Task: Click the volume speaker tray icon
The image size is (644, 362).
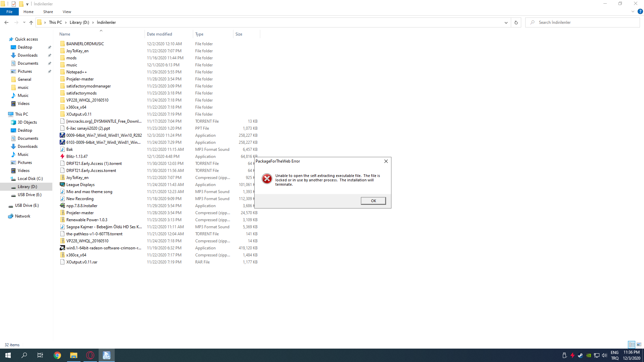Action: 604,355
